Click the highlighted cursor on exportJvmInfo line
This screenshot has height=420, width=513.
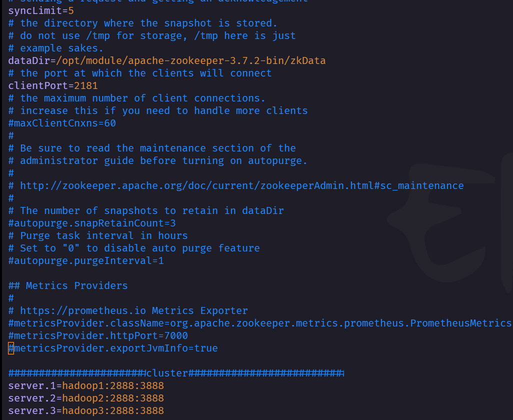11,348
